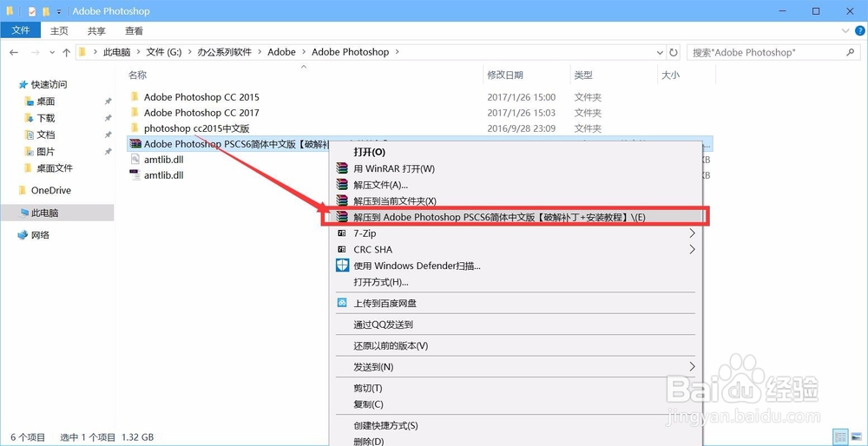The width and height of the screenshot is (868, 446).
Task: Expand the ribbon chevron
Action: 845,30
